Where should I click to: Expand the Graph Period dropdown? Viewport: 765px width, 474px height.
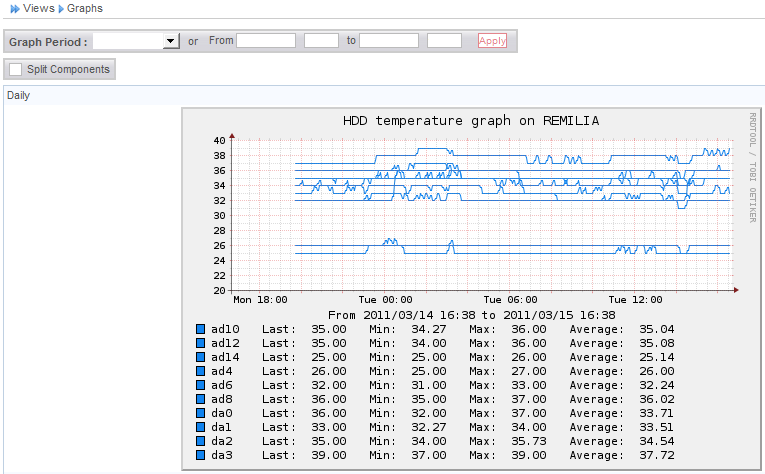point(135,41)
